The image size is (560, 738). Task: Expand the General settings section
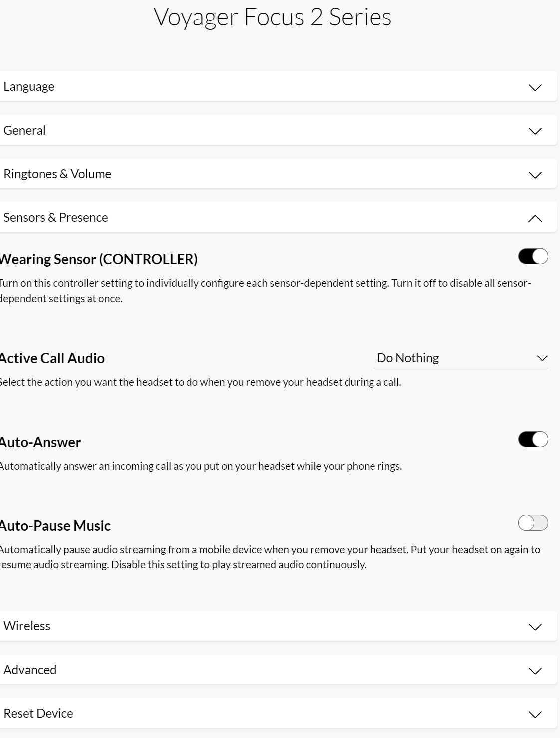coord(24,131)
